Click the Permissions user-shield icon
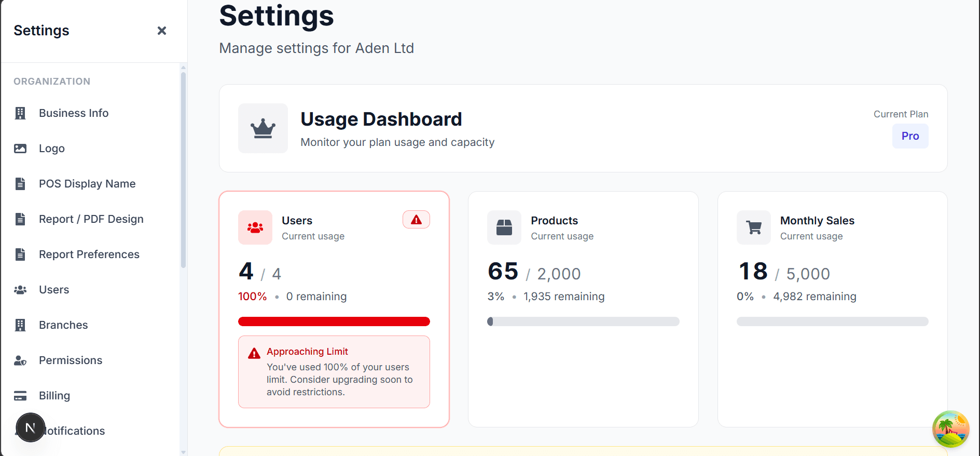Viewport: 980px width, 456px height. [x=20, y=360]
